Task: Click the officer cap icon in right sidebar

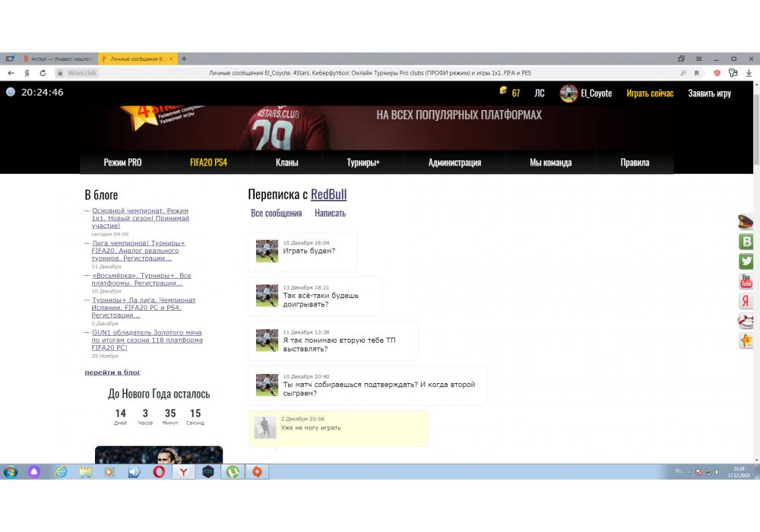Action: pos(746,222)
